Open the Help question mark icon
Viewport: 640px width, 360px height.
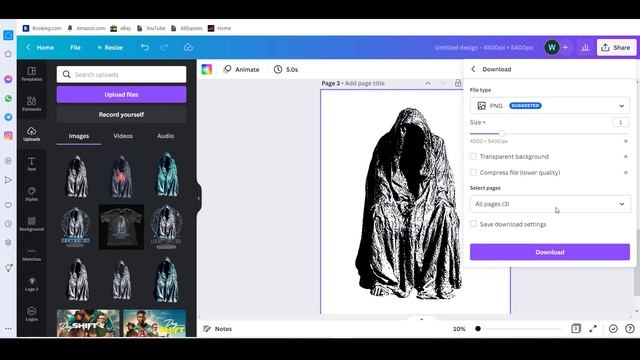point(630,329)
